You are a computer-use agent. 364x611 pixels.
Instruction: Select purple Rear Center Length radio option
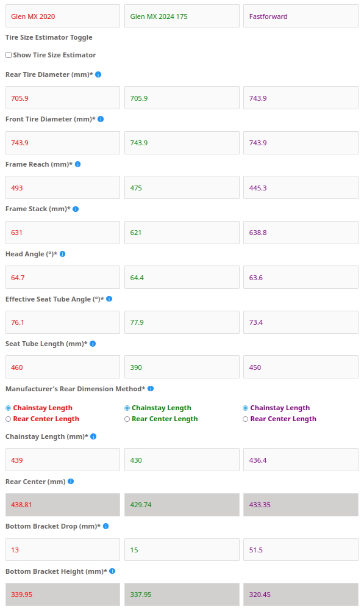[245, 419]
